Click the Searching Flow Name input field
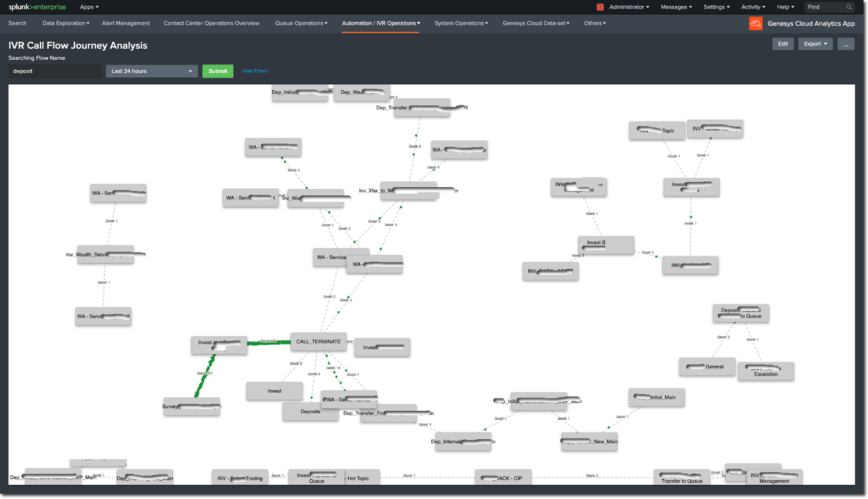The width and height of the screenshot is (868, 499). (x=55, y=71)
